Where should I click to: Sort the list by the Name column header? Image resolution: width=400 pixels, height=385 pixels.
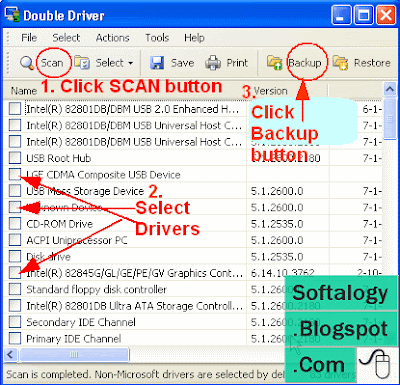tap(24, 91)
